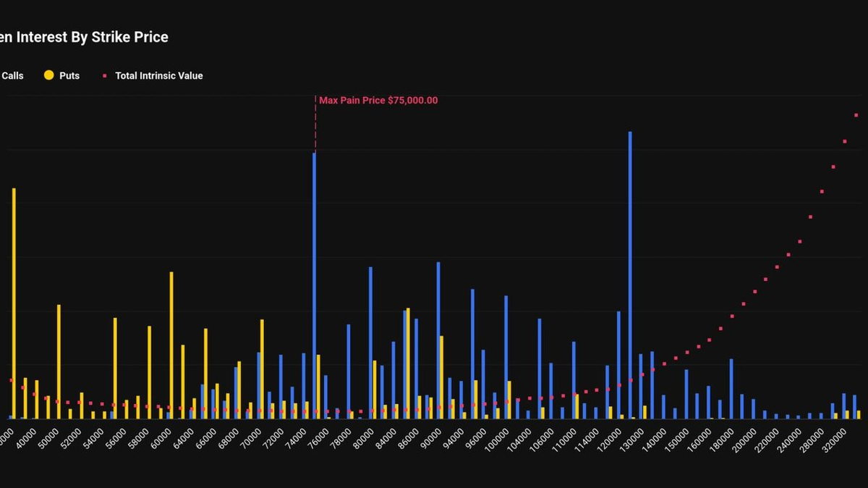Viewport: 868px width, 488px height.
Task: Select the yellow Puts bar at 50000 strike
Action: point(59,361)
